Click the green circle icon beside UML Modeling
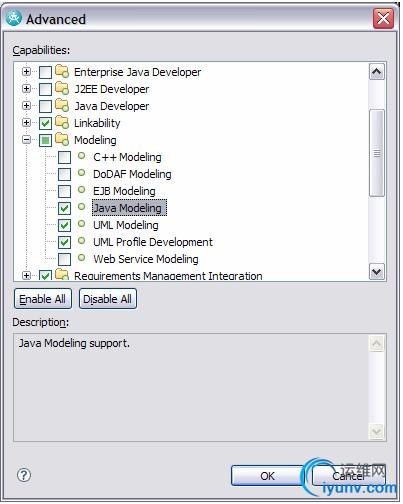 [81, 224]
